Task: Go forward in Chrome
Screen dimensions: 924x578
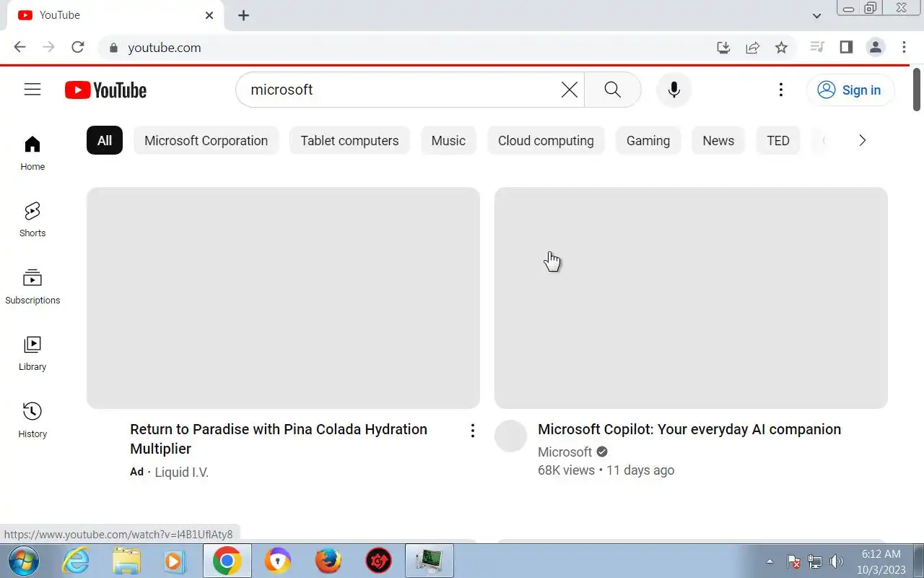Action: click(48, 48)
